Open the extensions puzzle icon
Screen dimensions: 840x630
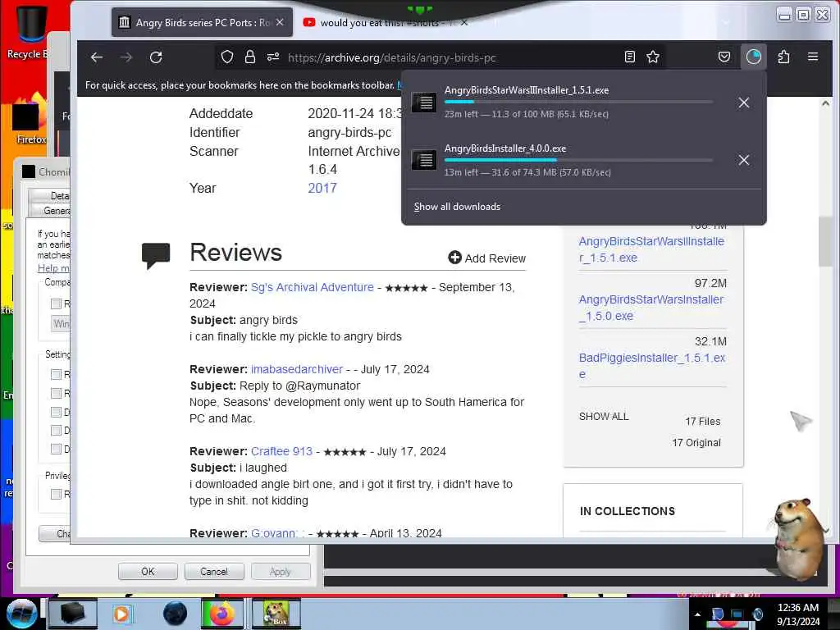point(783,57)
